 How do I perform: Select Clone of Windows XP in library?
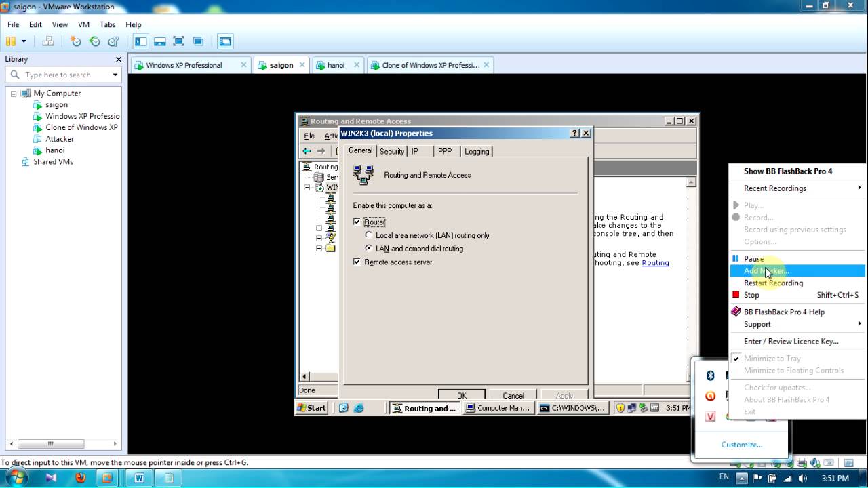tap(81, 127)
